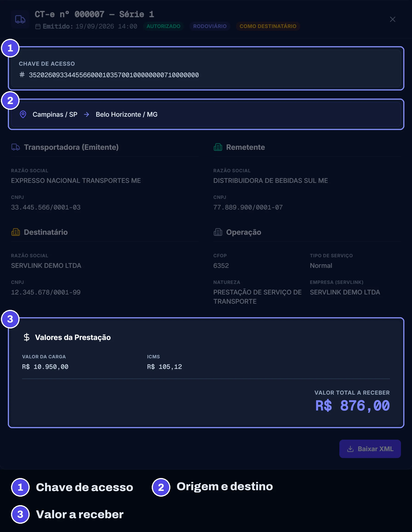The image size is (412, 532).
Task: Click the destination Belo Horizonte / MG
Action: coord(126,114)
